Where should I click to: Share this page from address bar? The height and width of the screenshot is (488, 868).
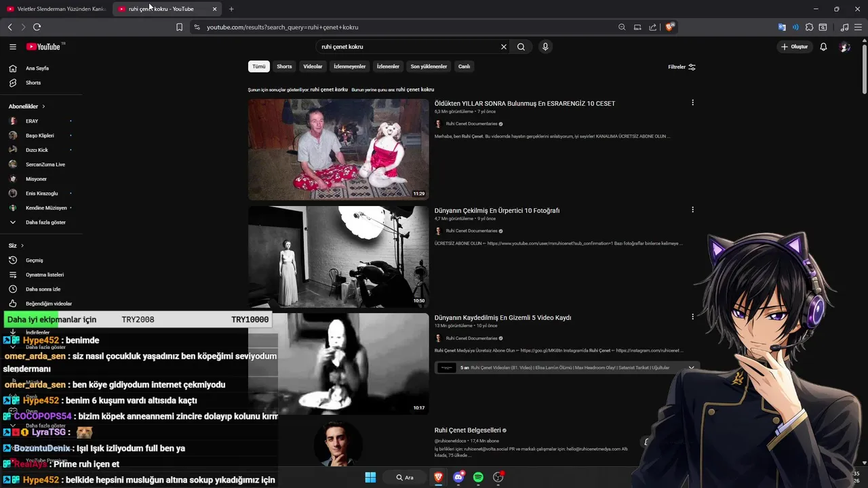coord(652,27)
